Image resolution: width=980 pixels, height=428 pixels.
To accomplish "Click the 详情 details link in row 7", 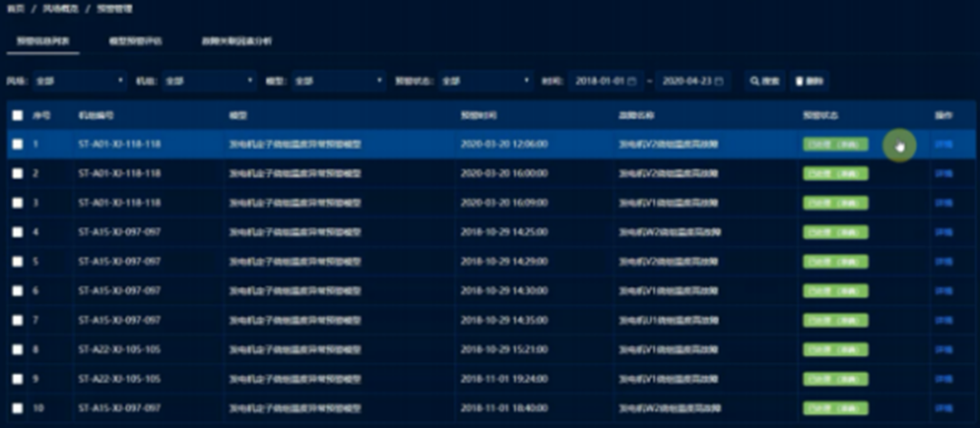I will pos(944,320).
